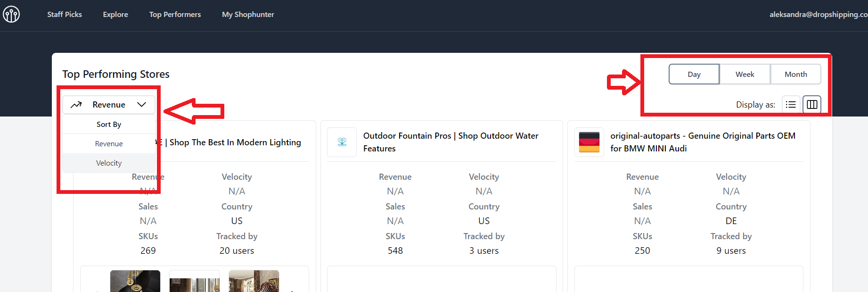868x292 pixels.
Task: Click the German flag store logo
Action: coord(589,142)
